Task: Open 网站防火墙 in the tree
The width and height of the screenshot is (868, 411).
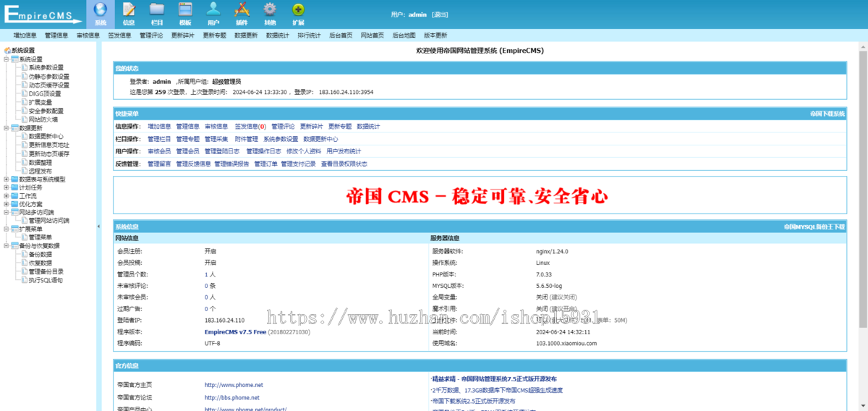Action: click(43, 119)
